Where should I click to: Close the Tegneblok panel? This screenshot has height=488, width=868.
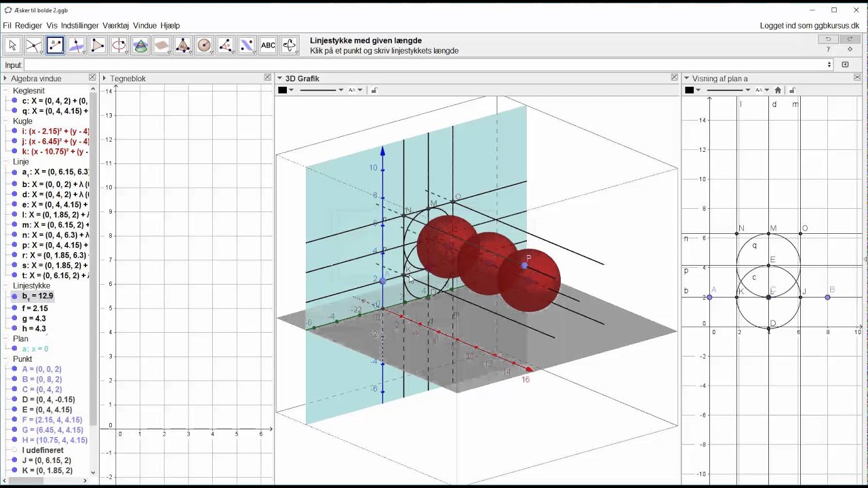(268, 78)
